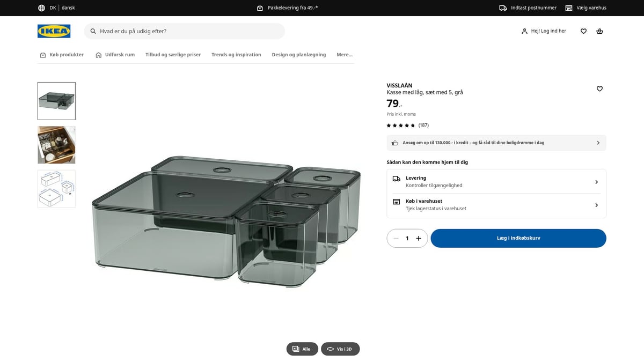Select the drawer organizer thumbnail image
The height and width of the screenshot is (362, 644).
[56, 145]
